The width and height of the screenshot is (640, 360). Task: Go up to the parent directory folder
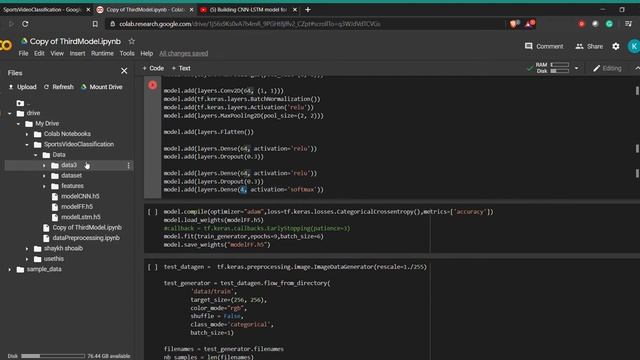point(20,103)
